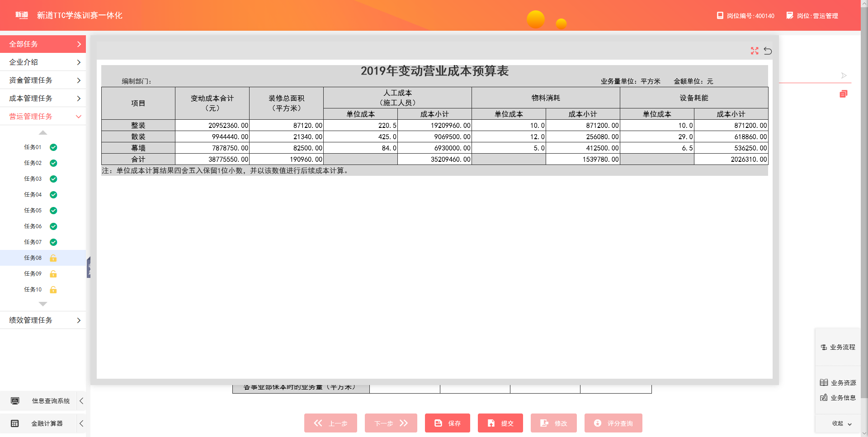This screenshot has height=437, width=868.
Task: Collapse the right panel with 收起
Action: (x=841, y=423)
